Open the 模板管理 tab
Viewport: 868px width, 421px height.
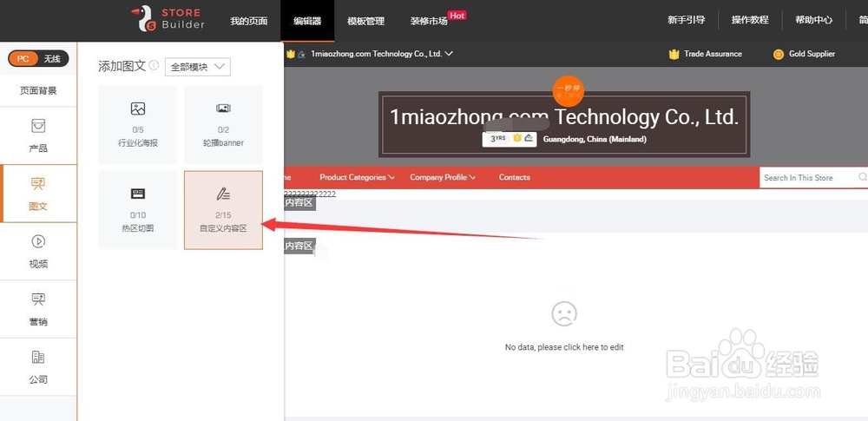coord(365,21)
